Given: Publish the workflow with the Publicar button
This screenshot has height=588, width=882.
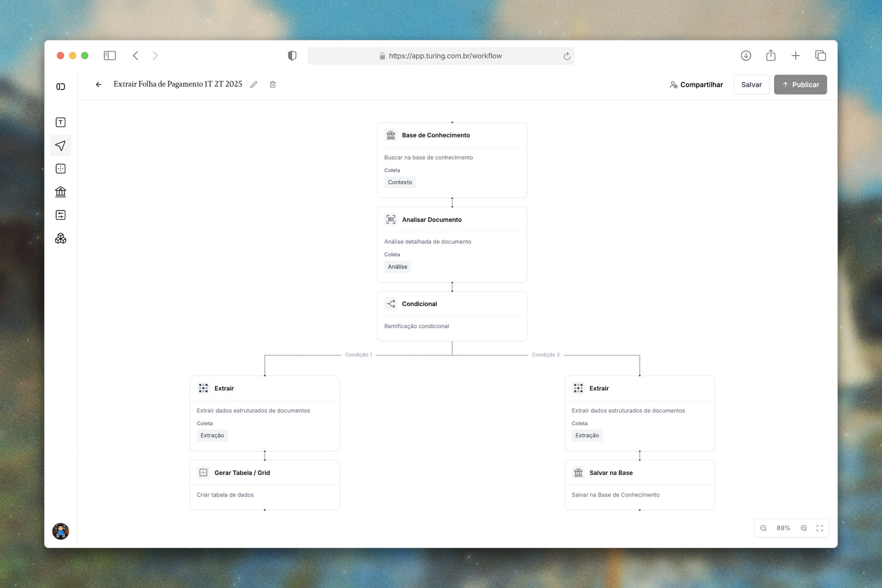Looking at the screenshot, I should click(800, 85).
